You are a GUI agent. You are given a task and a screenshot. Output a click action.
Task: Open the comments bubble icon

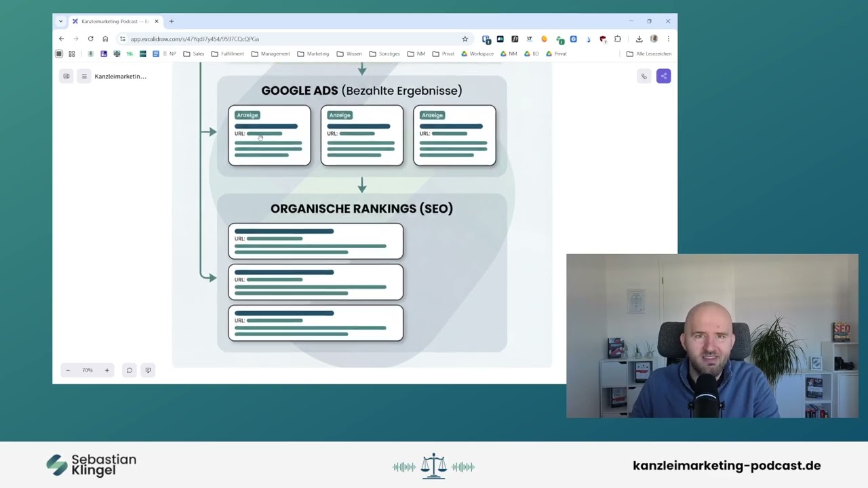click(x=129, y=370)
